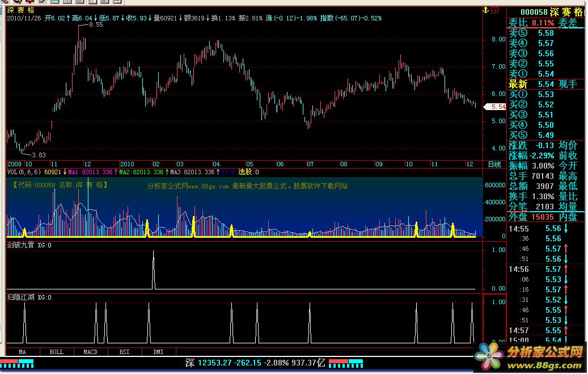The width and height of the screenshot is (588, 374).
Task: Click the 委差 label
Action: [568, 23]
